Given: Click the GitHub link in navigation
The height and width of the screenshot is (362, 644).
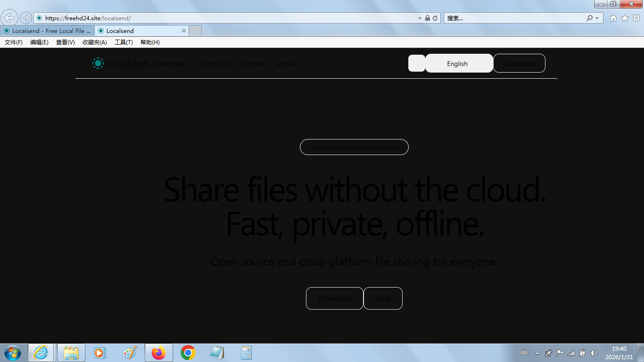Looking at the screenshot, I should (x=286, y=64).
